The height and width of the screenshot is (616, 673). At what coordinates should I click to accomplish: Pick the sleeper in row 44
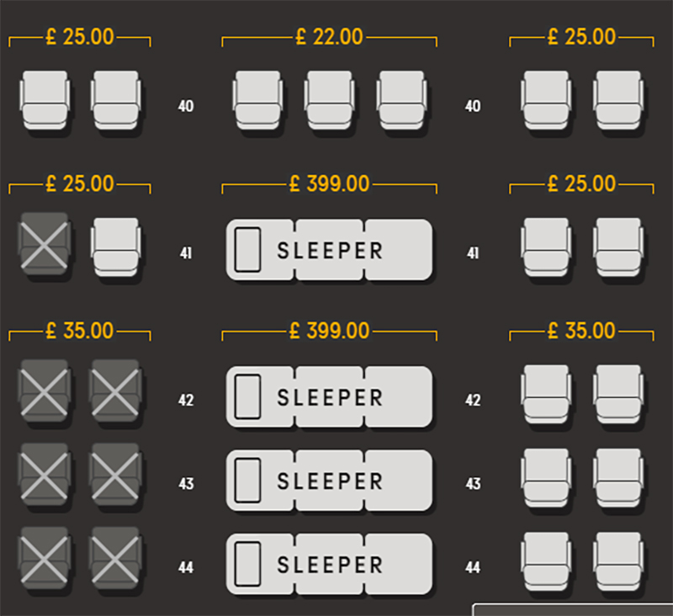(x=329, y=564)
